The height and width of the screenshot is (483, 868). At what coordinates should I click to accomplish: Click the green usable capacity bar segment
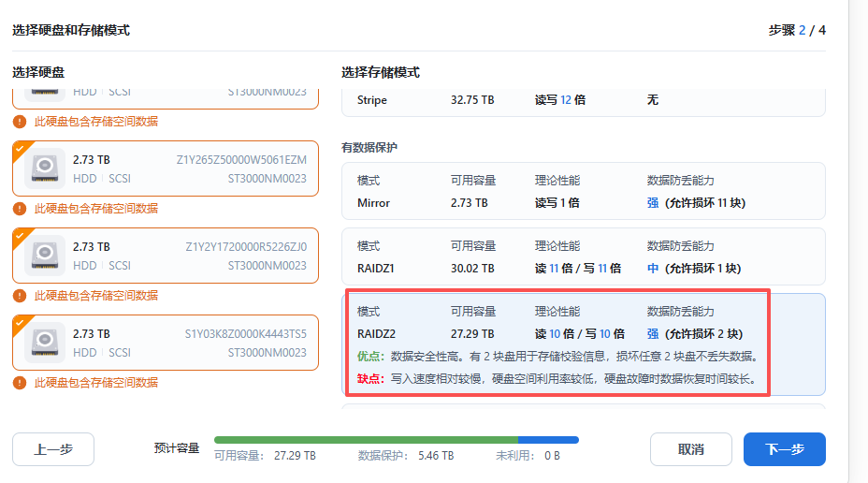[366, 439]
